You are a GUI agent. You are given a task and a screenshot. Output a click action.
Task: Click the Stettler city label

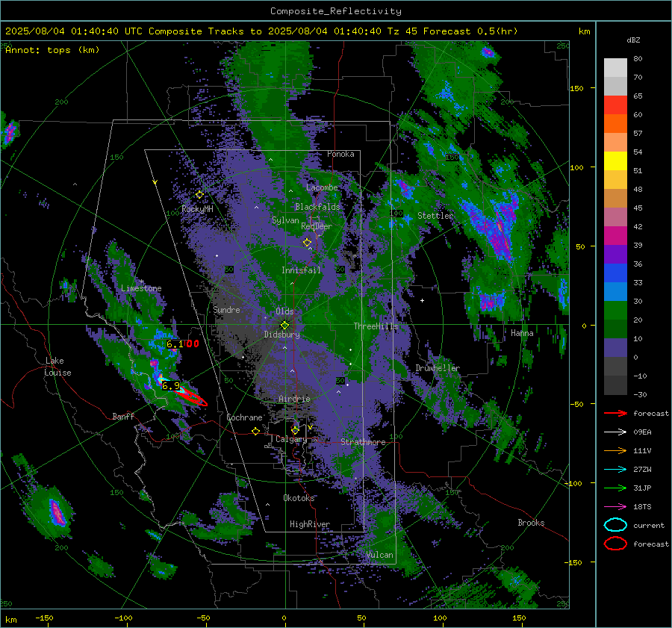point(435,216)
